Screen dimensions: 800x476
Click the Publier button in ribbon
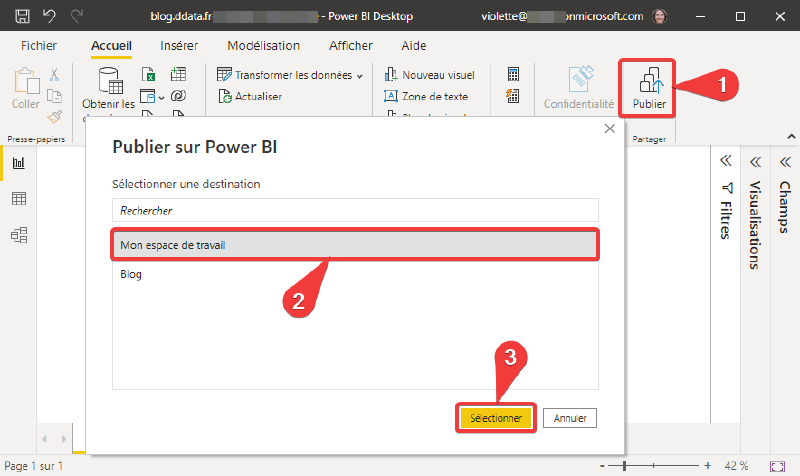click(649, 88)
